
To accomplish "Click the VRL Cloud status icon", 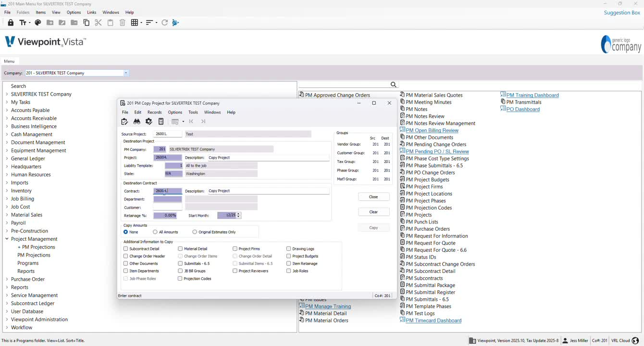I will click(x=635, y=341).
